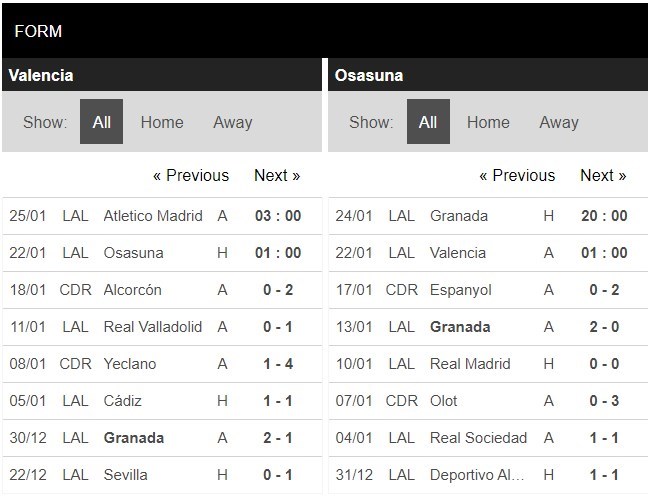The height and width of the screenshot is (499, 648).
Task: Open Valencia's Alcorcón 0 - 2 result
Action: point(278,290)
